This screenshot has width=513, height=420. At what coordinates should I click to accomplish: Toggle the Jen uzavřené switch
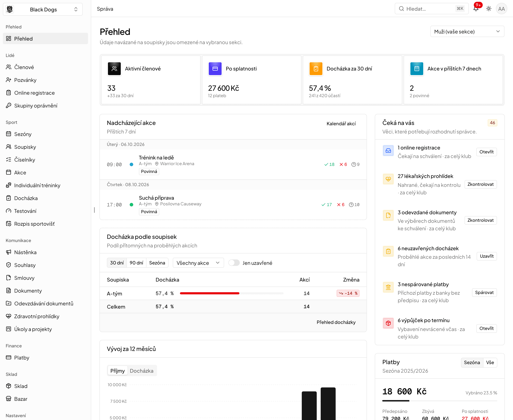point(234,263)
